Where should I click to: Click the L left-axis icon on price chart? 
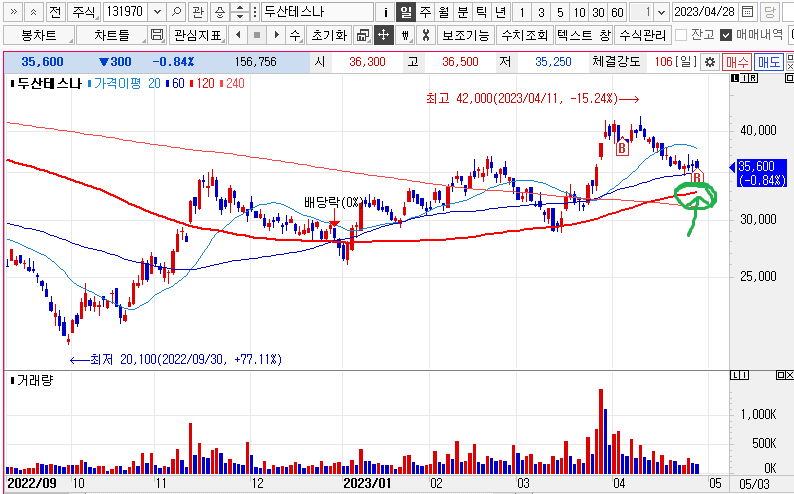coord(735,78)
